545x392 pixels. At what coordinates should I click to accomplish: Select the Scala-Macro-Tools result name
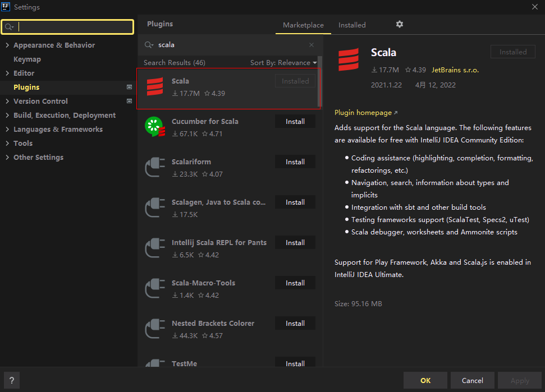click(x=203, y=283)
